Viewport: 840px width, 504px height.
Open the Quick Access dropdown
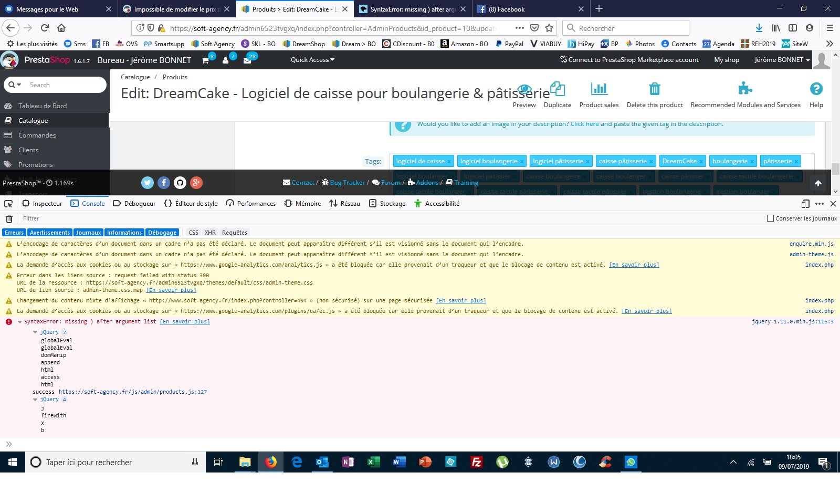[x=312, y=60]
